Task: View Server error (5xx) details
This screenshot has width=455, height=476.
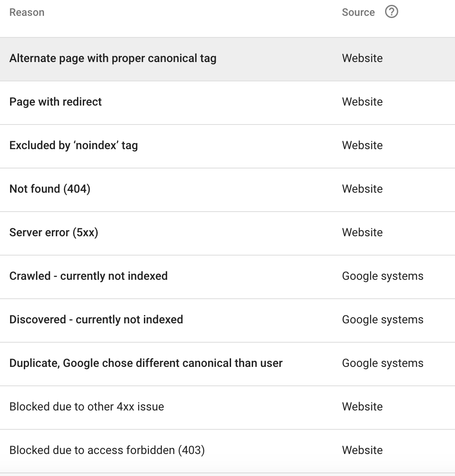Action: pos(227,233)
